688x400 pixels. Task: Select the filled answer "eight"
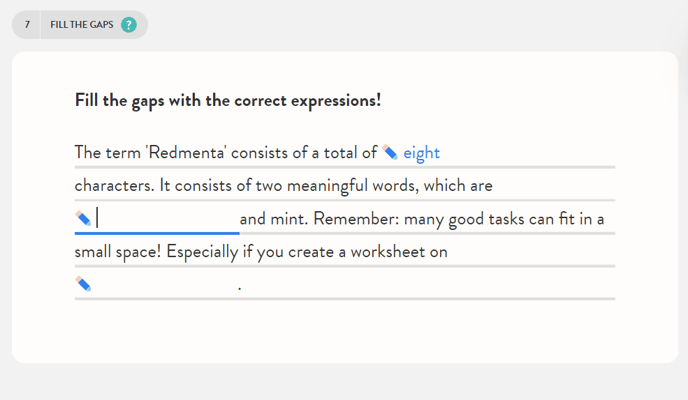coord(421,153)
